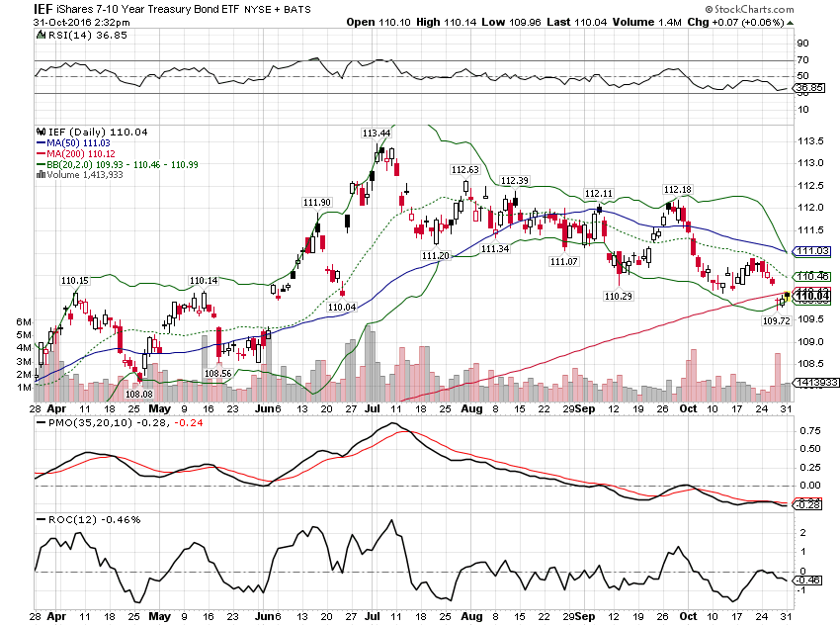Click the 108.56 low price annotation
Screen dimensions: 840x626
pyautogui.click(x=218, y=374)
